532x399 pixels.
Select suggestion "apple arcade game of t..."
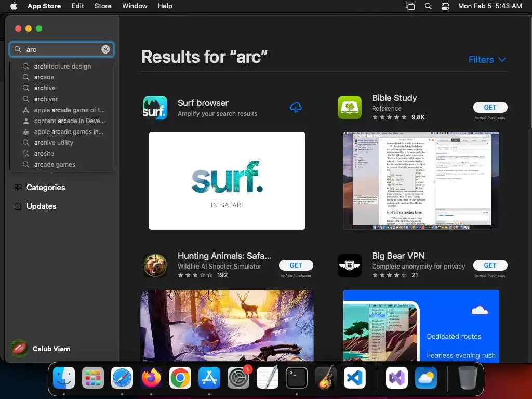62,110
